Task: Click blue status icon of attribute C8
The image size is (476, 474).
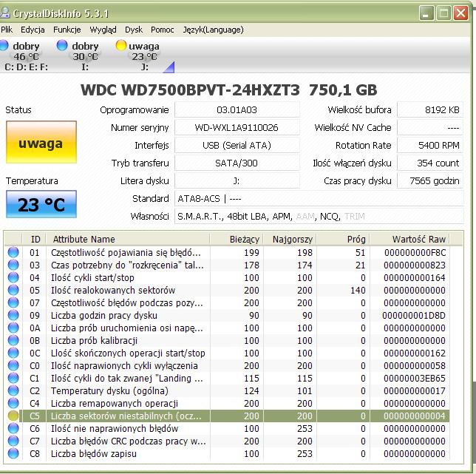Action: click(x=13, y=453)
